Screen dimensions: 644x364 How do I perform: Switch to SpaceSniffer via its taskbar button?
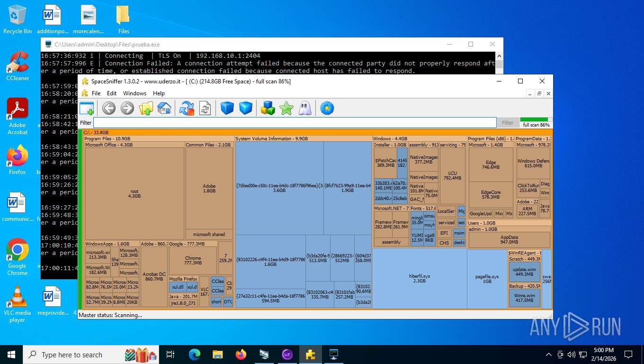311,355
